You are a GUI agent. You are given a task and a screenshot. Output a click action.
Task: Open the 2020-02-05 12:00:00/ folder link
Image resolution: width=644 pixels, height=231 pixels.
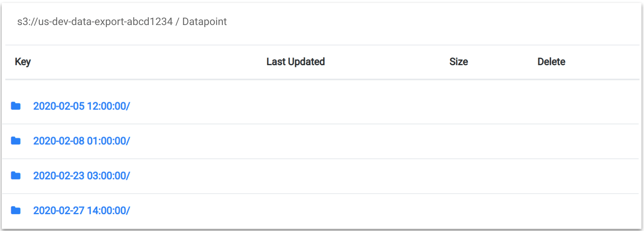(81, 106)
